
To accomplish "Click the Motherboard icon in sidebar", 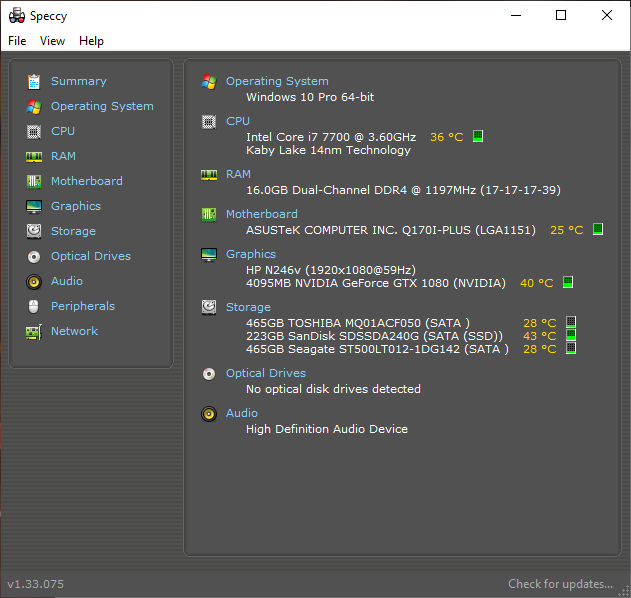I will pos(34,181).
